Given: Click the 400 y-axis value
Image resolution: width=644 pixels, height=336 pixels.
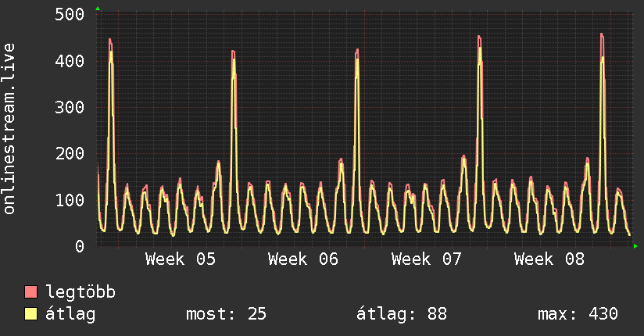Looking at the screenshot, I should point(70,61).
